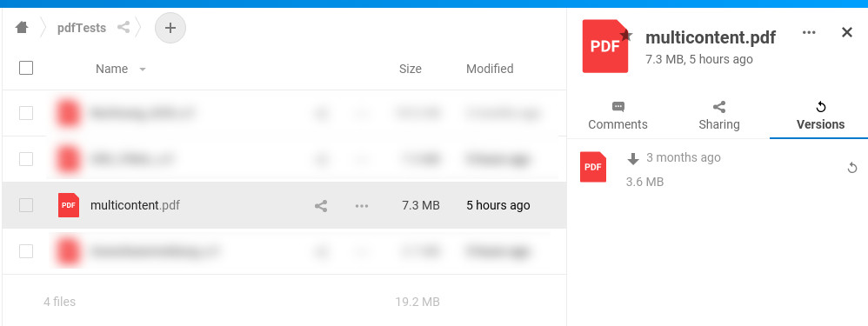Click the 19.2 MB total size text
The image size is (868, 326).
[417, 302]
